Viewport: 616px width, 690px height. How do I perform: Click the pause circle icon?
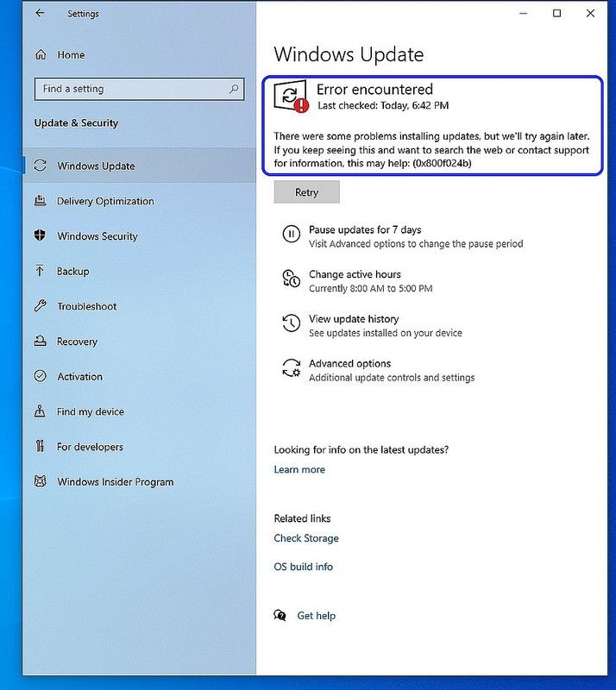291,234
